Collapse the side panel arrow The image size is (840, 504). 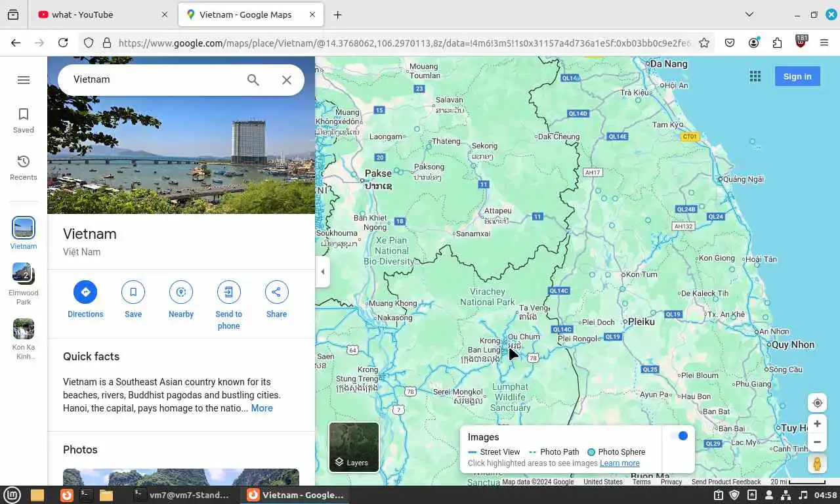[322, 272]
